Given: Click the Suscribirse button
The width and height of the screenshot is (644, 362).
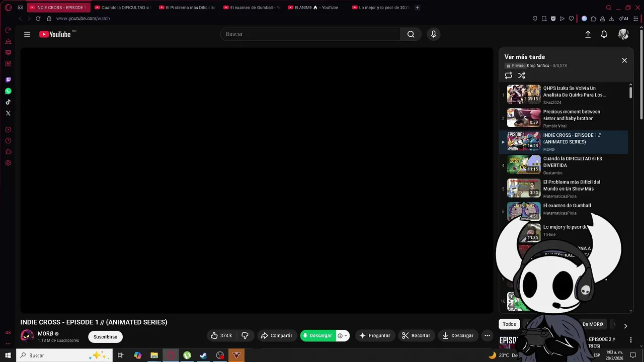Looking at the screenshot, I should pyautogui.click(x=105, y=337).
